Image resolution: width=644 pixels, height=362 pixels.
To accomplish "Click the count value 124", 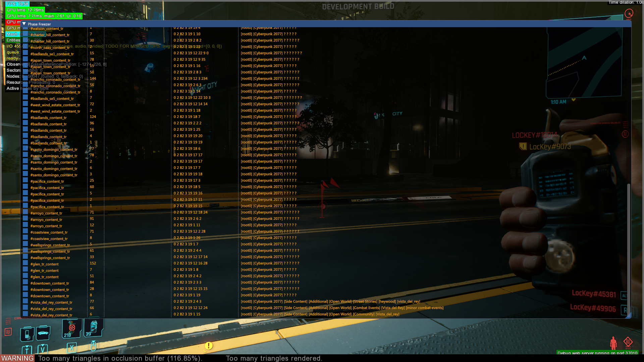I will pyautogui.click(x=93, y=117).
